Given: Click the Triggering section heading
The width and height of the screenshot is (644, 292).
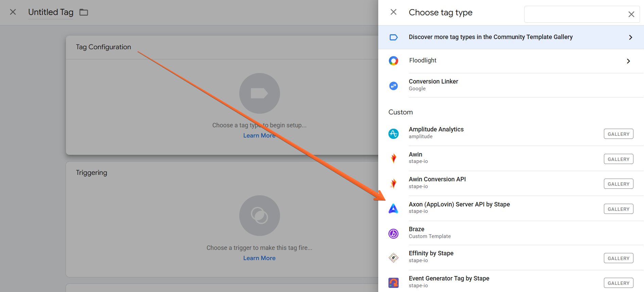Looking at the screenshot, I should tap(91, 172).
